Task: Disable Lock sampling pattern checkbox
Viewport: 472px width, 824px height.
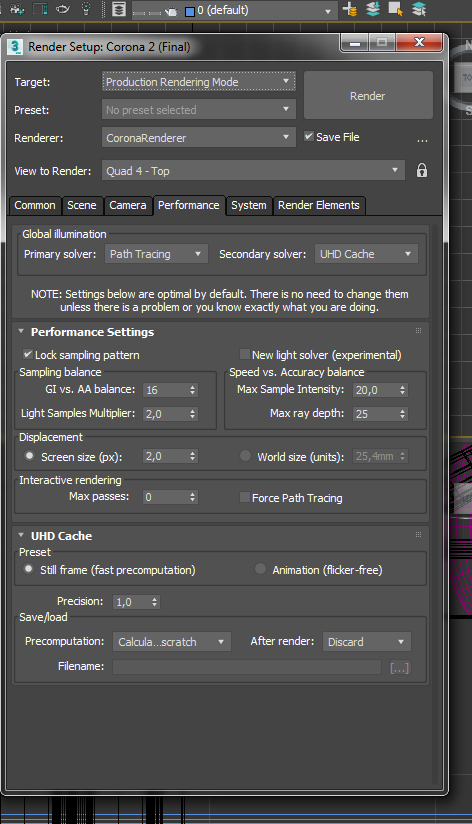Action: 28,354
